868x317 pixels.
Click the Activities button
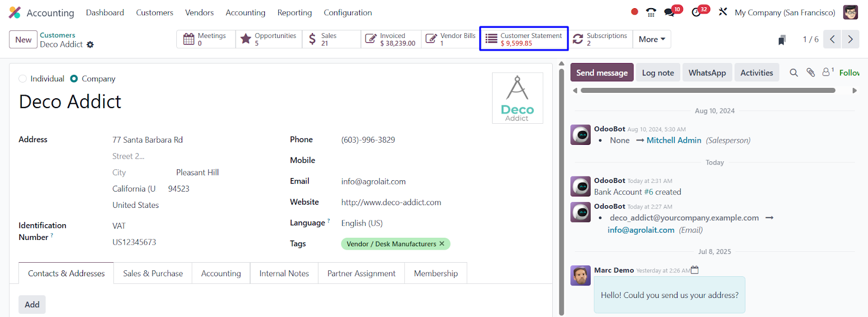pyautogui.click(x=756, y=72)
